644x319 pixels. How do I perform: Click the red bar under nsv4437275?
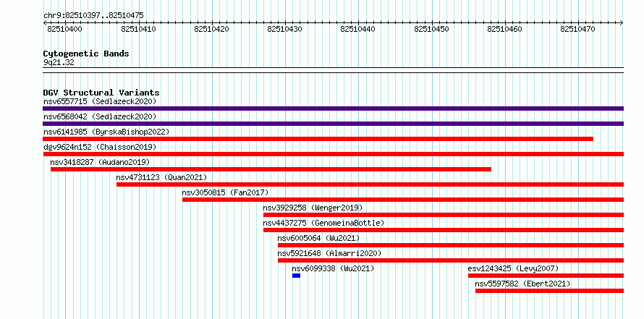pos(444,230)
